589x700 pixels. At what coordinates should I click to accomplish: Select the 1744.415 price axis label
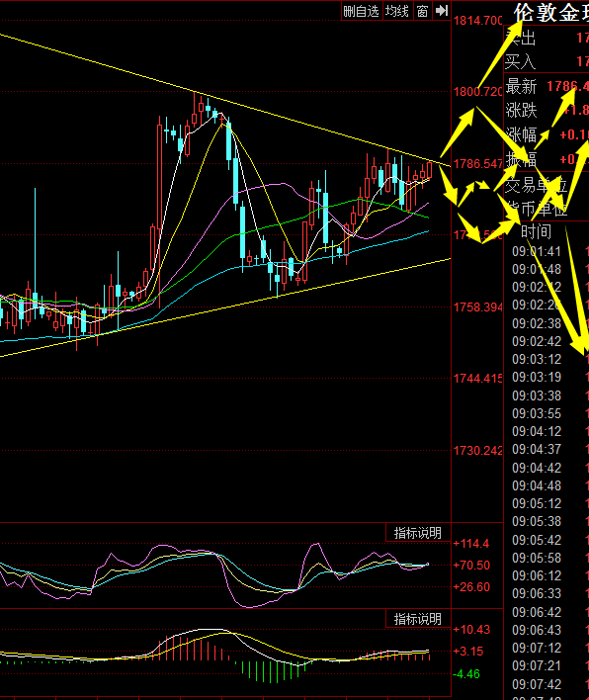[477, 379]
